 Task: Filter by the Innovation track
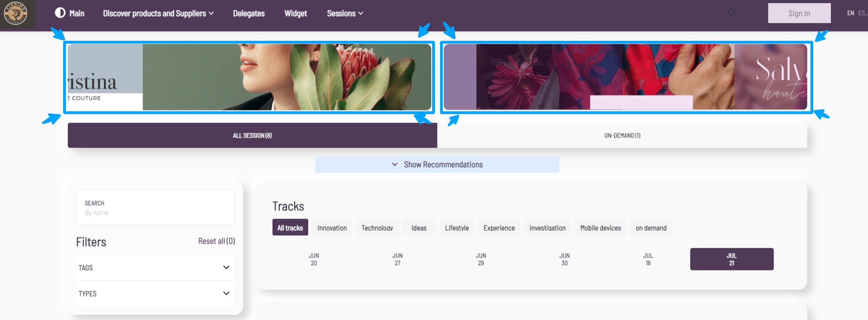[x=332, y=228]
